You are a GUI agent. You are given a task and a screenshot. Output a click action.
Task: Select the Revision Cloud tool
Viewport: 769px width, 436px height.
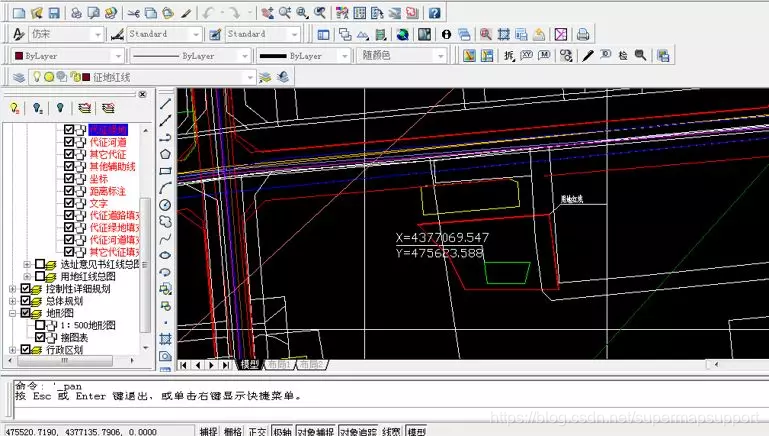(x=165, y=222)
